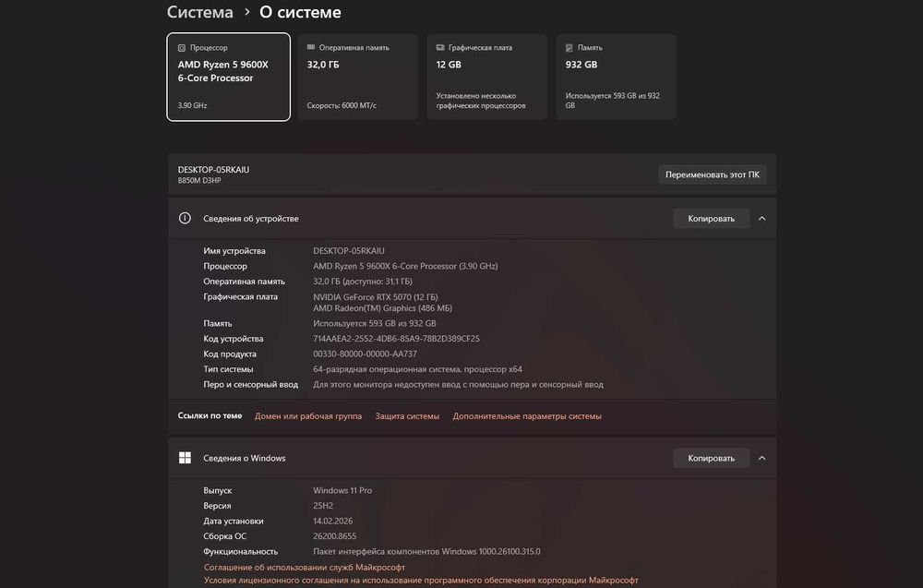Go back to Система in the breadcrumb
The image size is (923, 588).
[x=200, y=12]
